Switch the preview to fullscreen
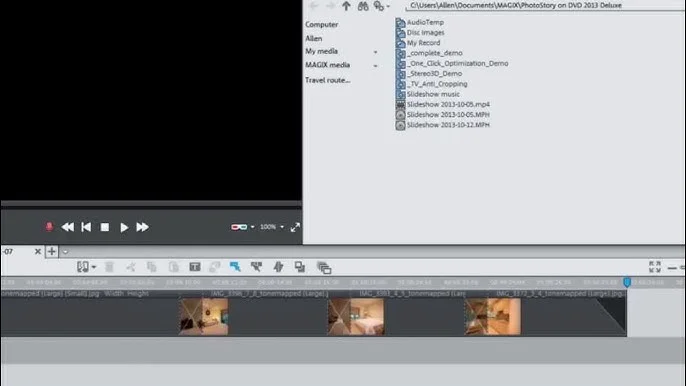Viewport: 686px width, 386px height. [x=295, y=227]
